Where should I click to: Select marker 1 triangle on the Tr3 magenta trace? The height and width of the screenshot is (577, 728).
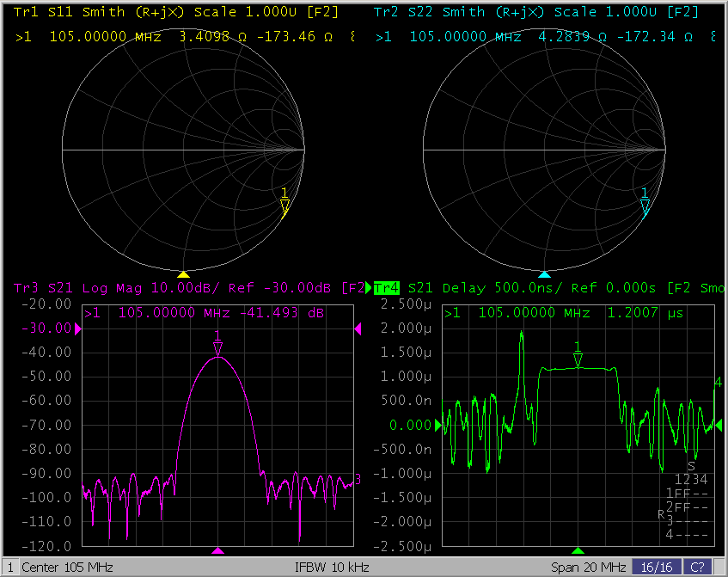point(217,347)
